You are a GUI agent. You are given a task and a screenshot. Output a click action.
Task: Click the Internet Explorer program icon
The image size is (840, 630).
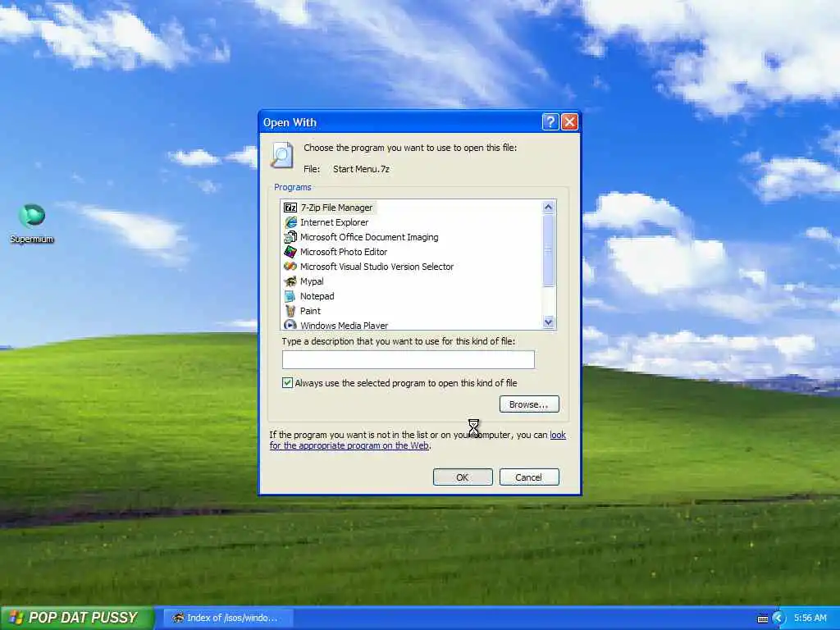coord(290,222)
